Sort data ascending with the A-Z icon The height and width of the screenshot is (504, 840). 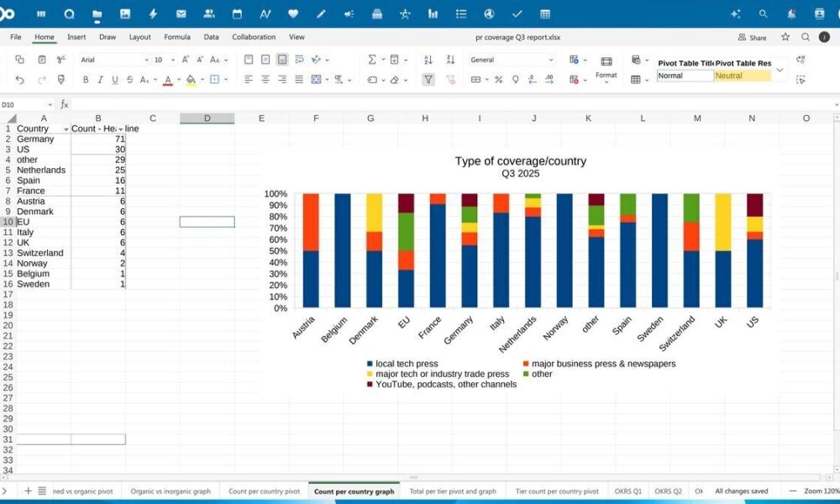(428, 60)
